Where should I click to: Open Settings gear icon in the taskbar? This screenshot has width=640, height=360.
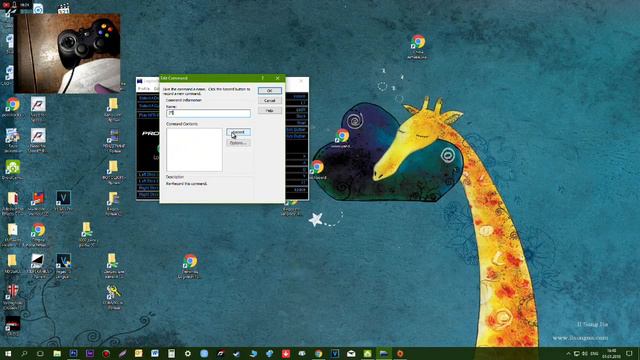point(188,353)
